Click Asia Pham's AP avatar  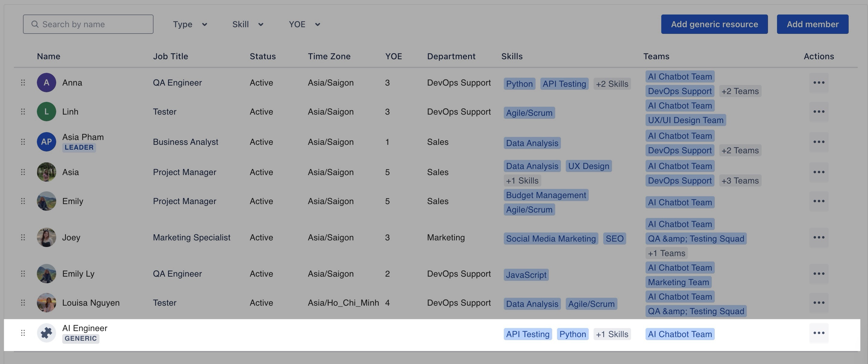(x=46, y=142)
